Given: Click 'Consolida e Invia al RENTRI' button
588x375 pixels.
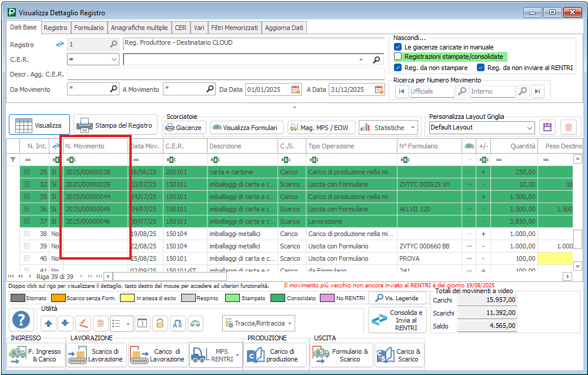Looking at the screenshot, I should point(397,320).
